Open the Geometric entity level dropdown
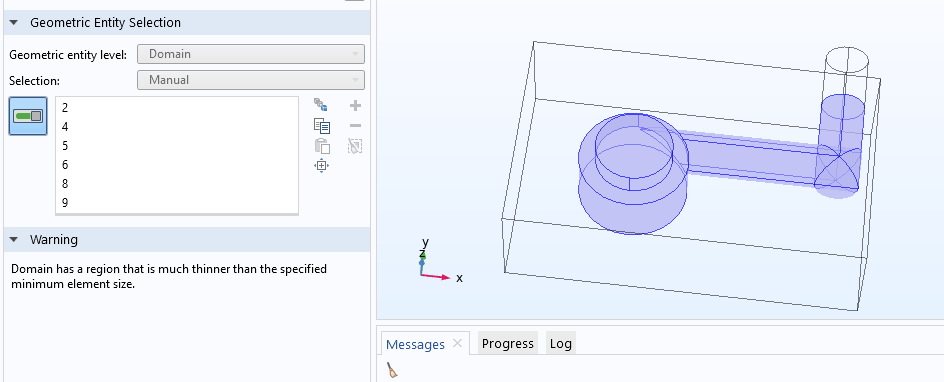 click(x=251, y=54)
